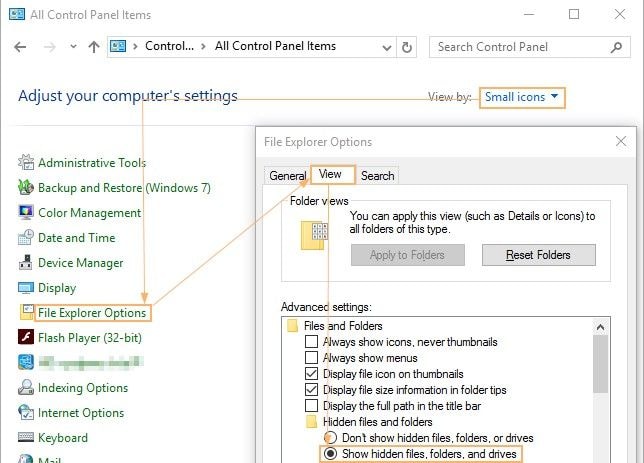Uncheck Display file icon on thumbnails

point(311,374)
